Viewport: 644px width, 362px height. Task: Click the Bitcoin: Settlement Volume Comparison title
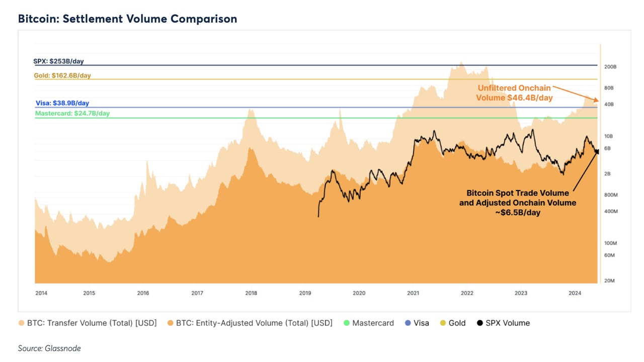pyautogui.click(x=127, y=19)
